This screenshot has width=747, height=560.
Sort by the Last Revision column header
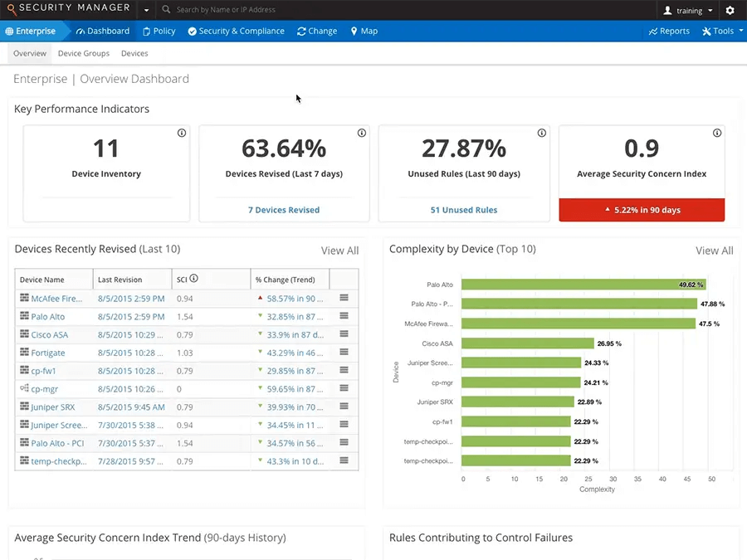point(120,280)
